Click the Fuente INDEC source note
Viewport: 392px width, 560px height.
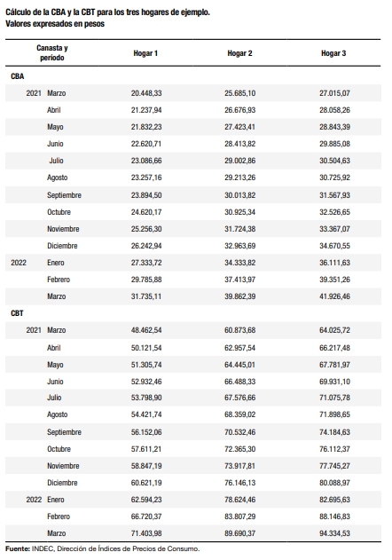[103, 549]
